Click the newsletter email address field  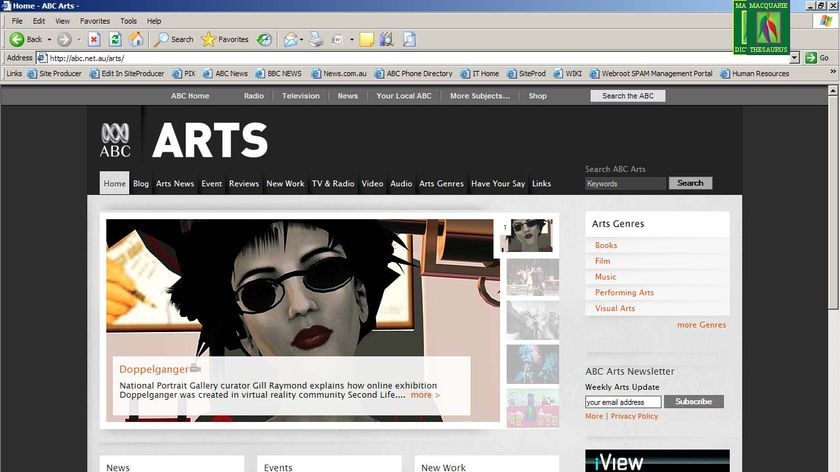point(623,402)
